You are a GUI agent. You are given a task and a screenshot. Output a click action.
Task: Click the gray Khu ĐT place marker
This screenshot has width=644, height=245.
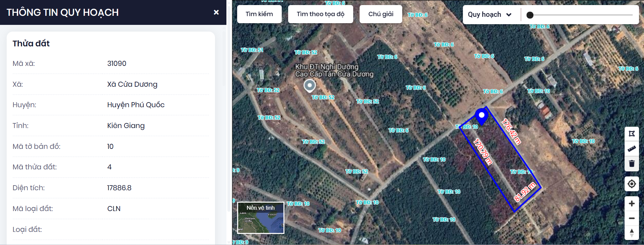click(x=310, y=86)
